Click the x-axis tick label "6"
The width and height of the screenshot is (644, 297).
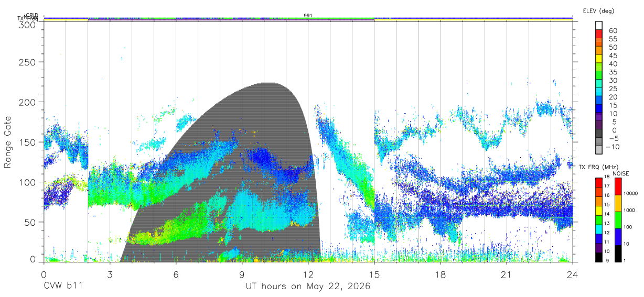pos(176,274)
